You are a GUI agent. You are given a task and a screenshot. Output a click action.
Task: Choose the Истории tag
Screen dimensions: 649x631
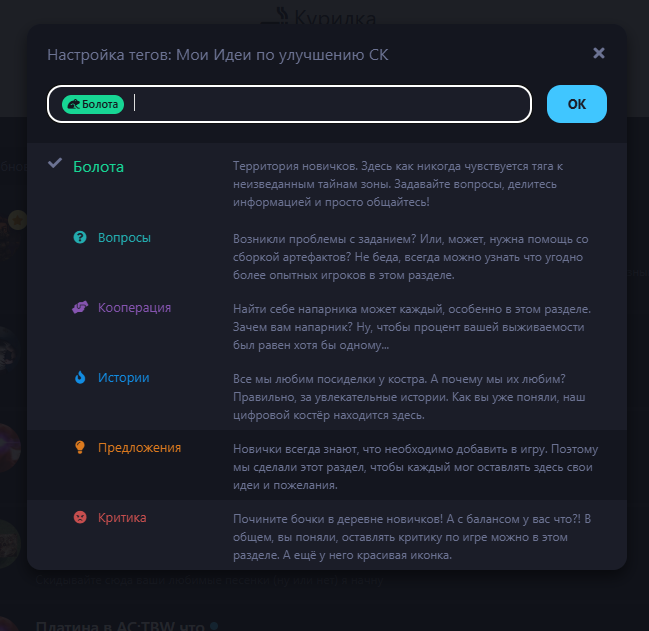[x=123, y=377]
